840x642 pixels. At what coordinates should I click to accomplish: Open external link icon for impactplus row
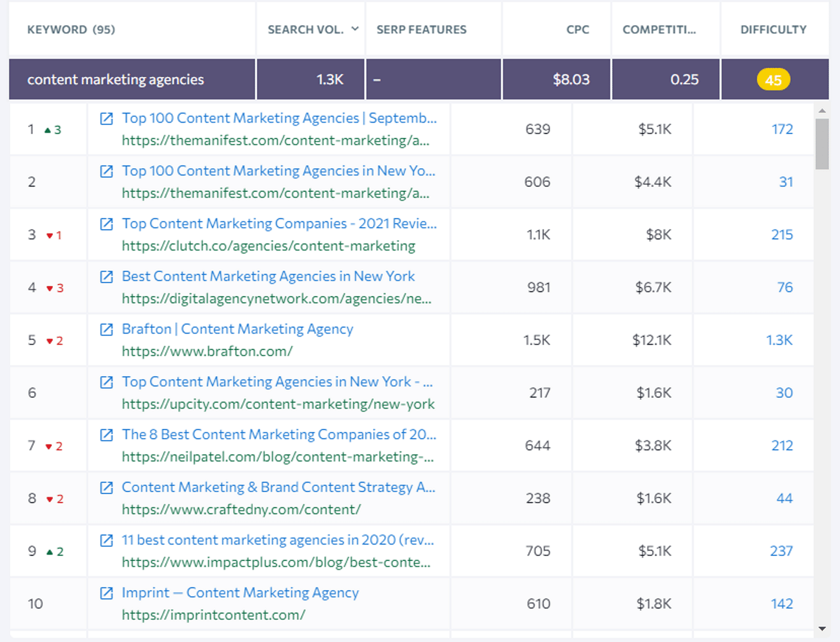click(107, 541)
